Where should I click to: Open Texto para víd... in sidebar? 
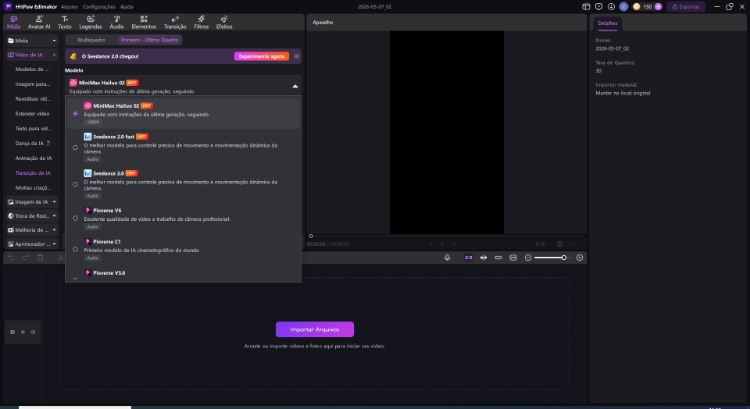click(x=33, y=128)
